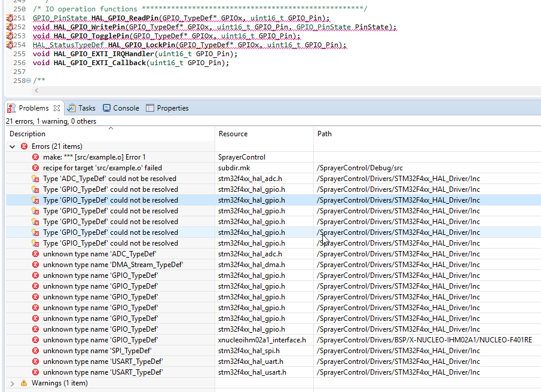The width and height of the screenshot is (541, 392).
Task: Click the red error icon of the make Error 1 row
Action: [36, 157]
